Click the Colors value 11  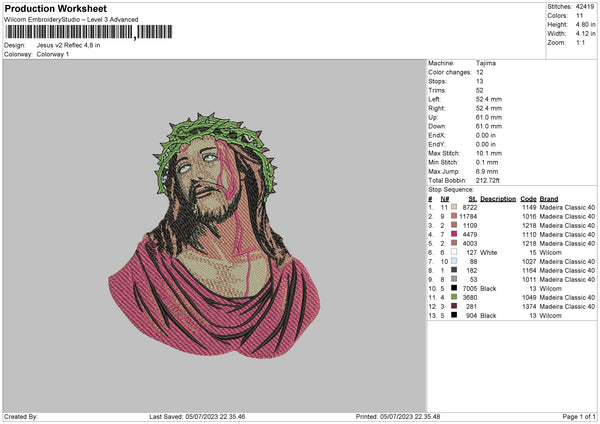[579, 16]
